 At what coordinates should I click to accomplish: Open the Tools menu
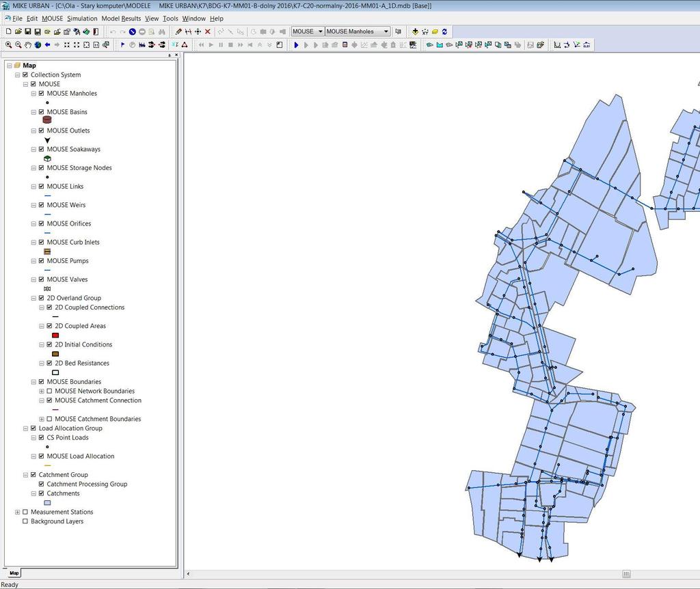point(170,18)
